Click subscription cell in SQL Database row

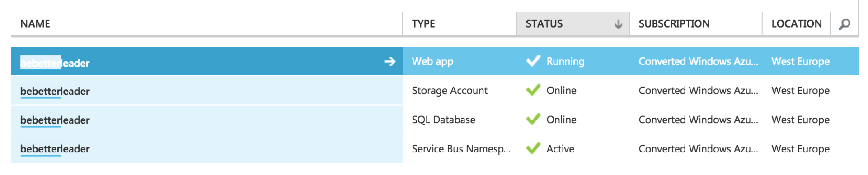coord(698,120)
